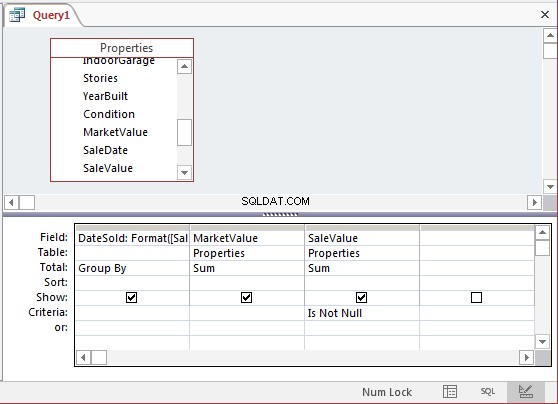Select SaleDate in Properties field list

coord(105,150)
